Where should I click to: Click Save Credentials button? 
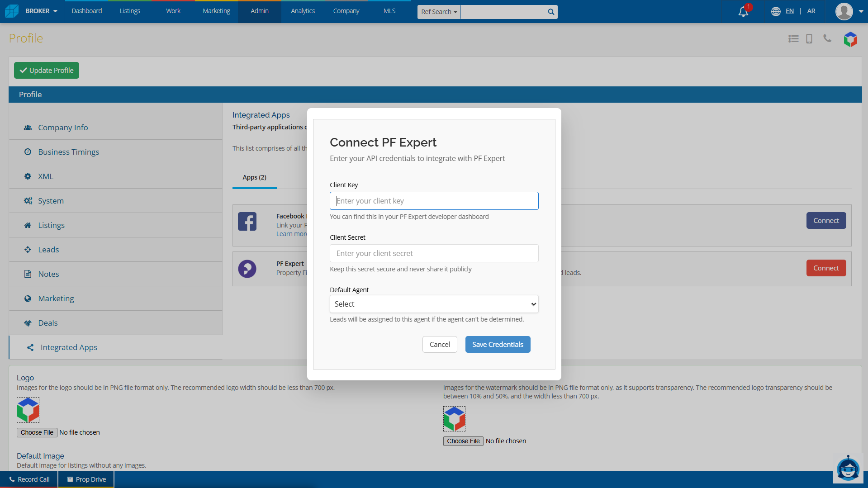pyautogui.click(x=498, y=345)
